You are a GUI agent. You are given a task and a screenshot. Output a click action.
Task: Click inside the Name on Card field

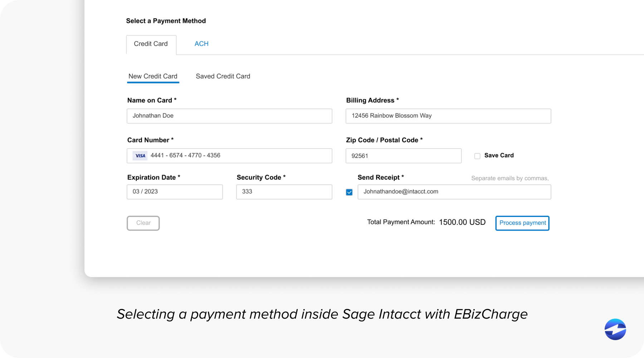click(229, 116)
